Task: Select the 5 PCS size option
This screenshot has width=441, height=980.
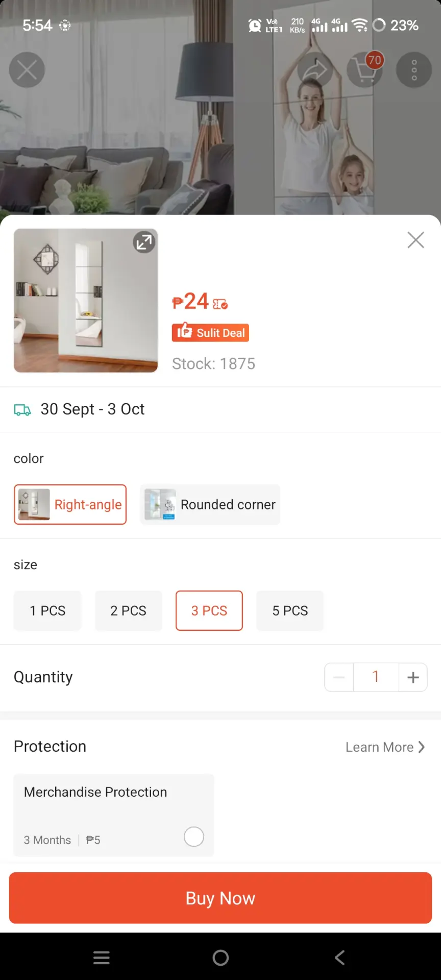Action: pyautogui.click(x=290, y=610)
